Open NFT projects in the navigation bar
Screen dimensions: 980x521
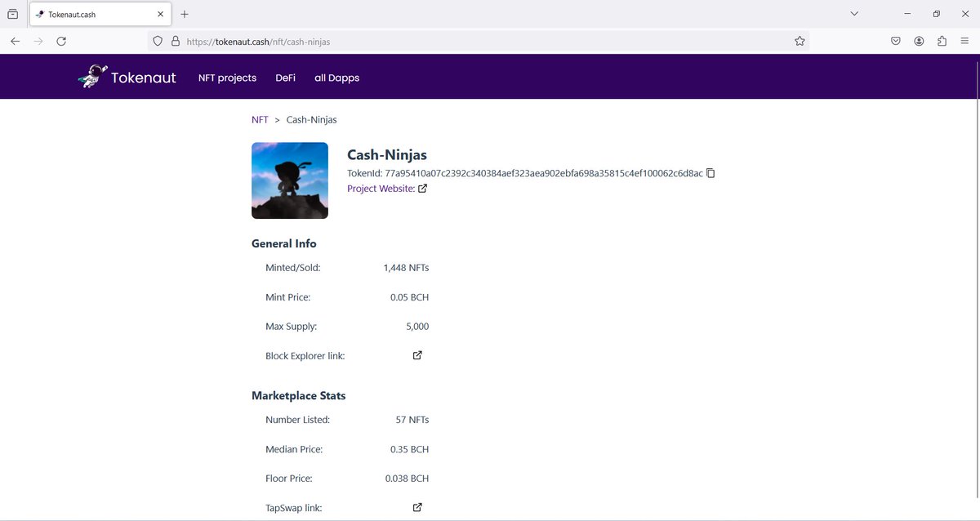(227, 78)
